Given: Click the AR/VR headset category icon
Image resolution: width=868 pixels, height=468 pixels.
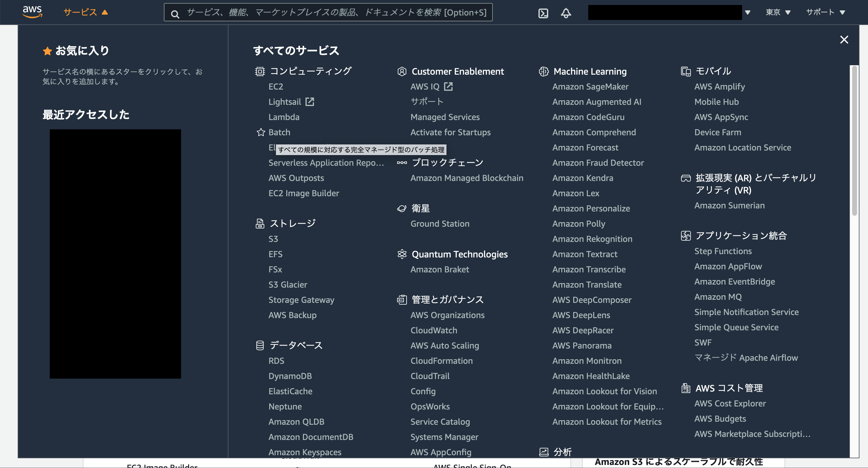Looking at the screenshot, I should tap(686, 178).
